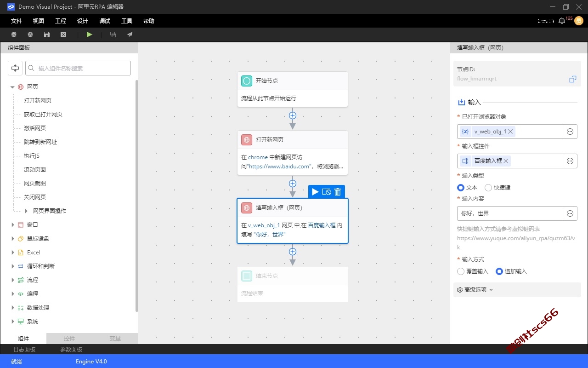This screenshot has width=588, height=368.
Task: Delete selected node with trash icon
Action: point(338,192)
